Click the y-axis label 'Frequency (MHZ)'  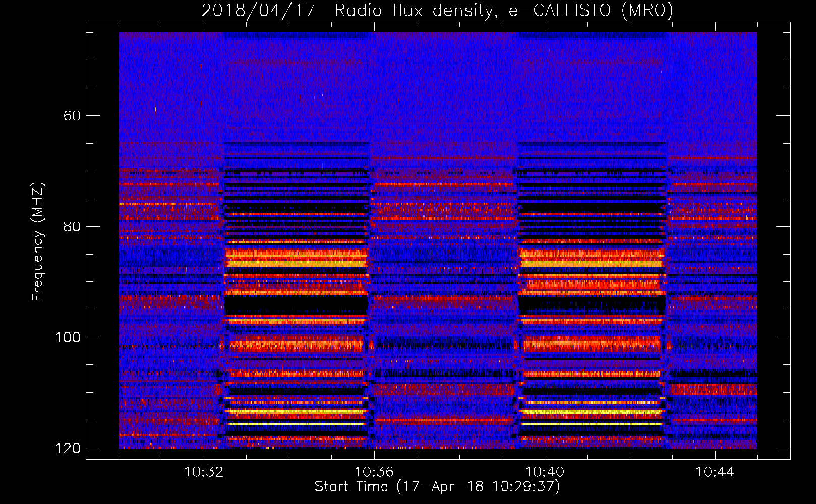click(x=37, y=241)
